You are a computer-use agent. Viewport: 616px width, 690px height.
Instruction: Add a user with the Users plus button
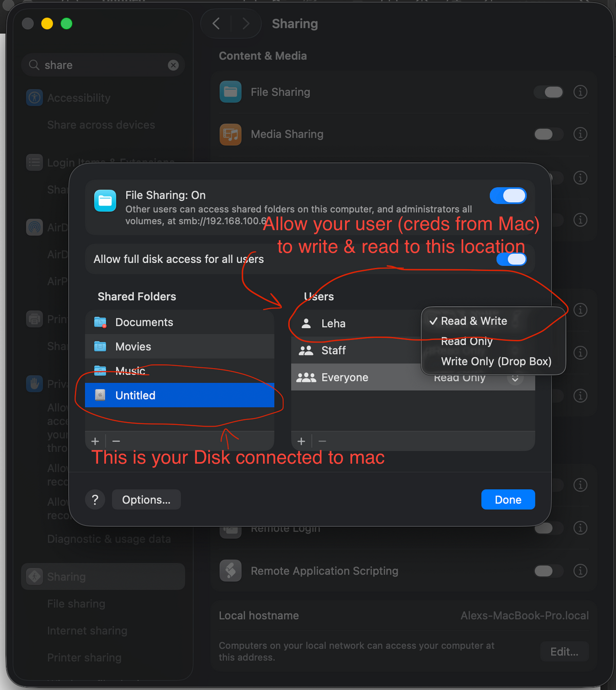coord(301,441)
